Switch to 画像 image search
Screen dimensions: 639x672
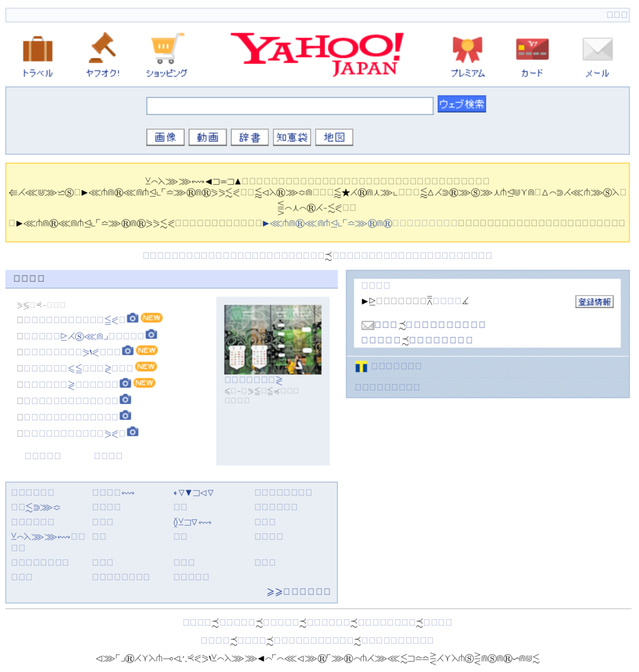click(x=165, y=137)
